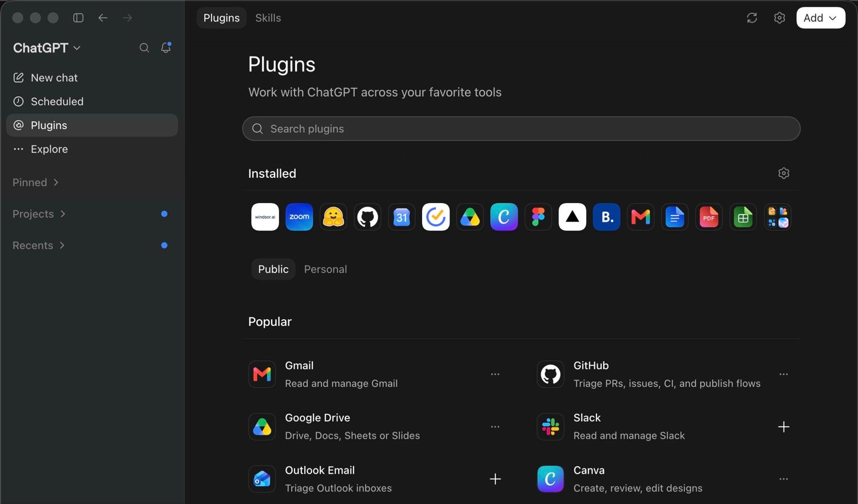
Task: Open Installed section settings gear
Action: tap(784, 173)
